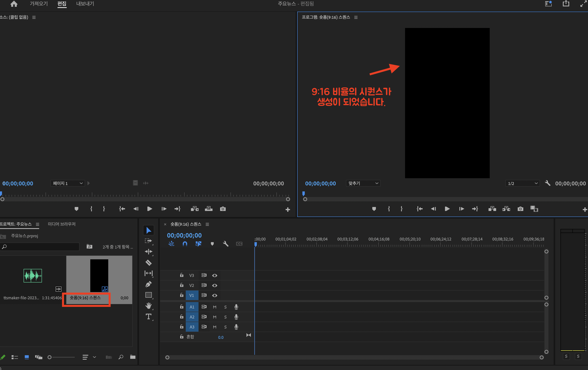Select the Type tool
Image resolution: width=588 pixels, height=370 pixels.
tap(148, 316)
